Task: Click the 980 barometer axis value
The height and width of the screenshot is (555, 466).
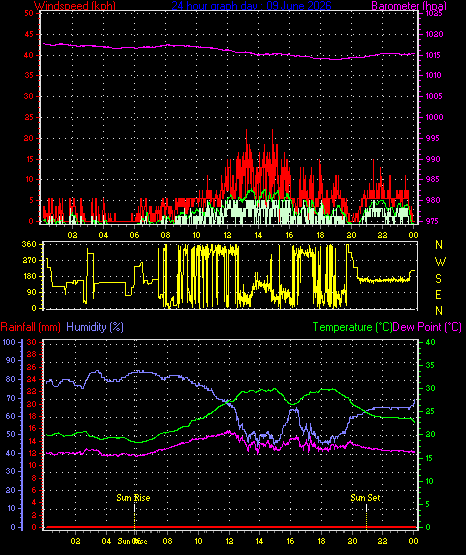Action: tap(433, 200)
